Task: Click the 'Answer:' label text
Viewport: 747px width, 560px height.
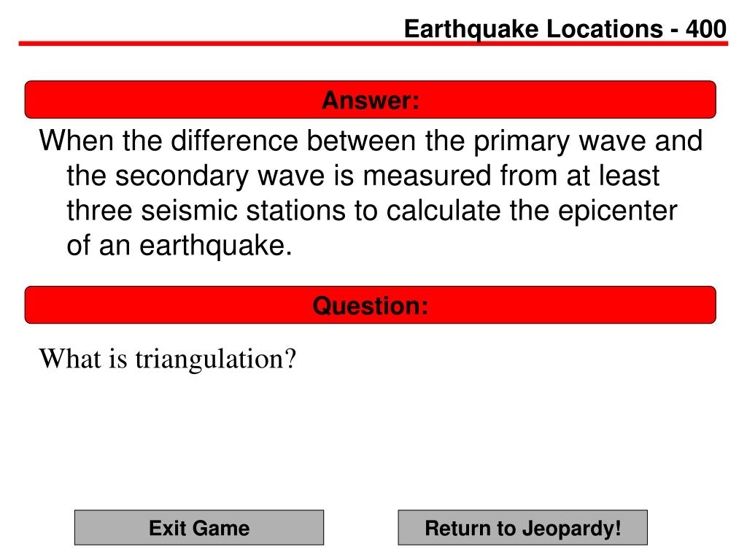Action: pos(371,100)
